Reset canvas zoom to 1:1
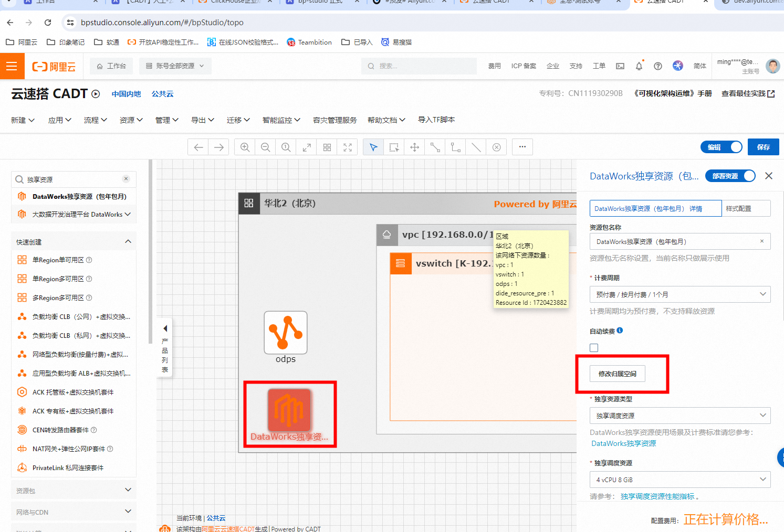The width and height of the screenshot is (784, 532). click(286, 147)
